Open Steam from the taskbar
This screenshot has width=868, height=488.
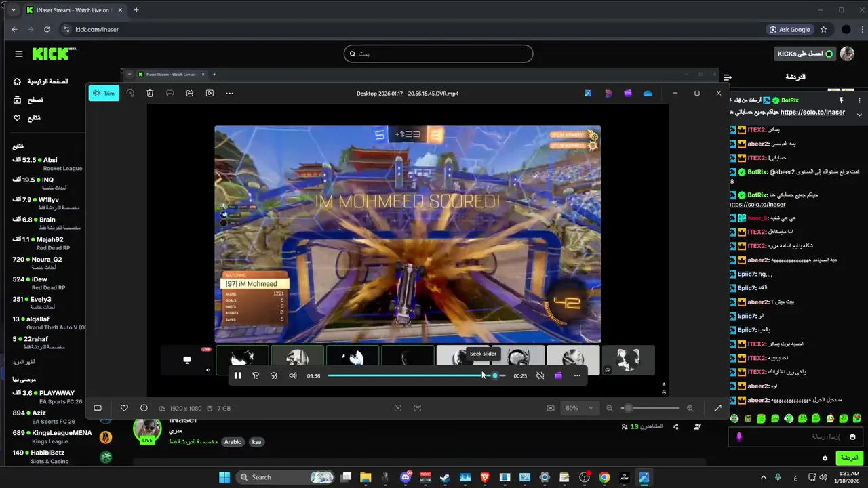click(445, 477)
